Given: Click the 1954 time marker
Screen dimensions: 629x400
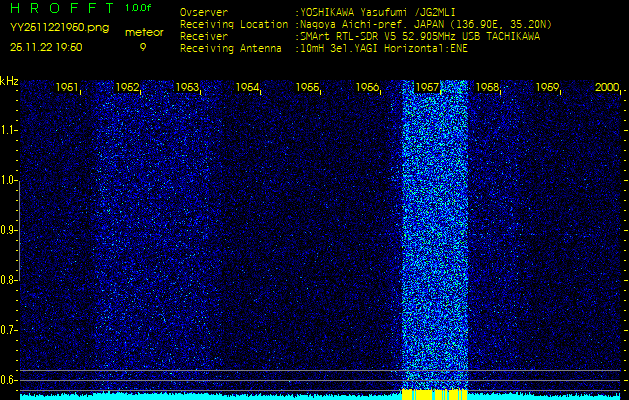Looking at the screenshot, I should pyautogui.click(x=247, y=87).
